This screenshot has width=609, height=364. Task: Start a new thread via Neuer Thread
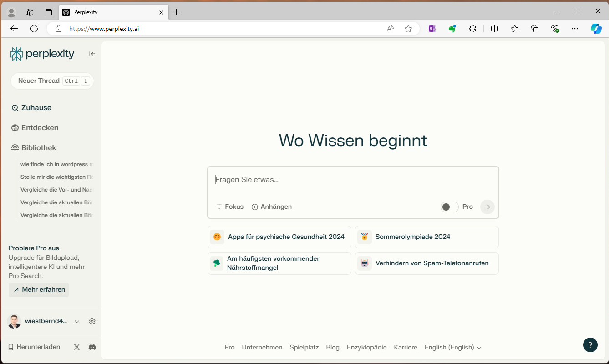pyautogui.click(x=52, y=81)
